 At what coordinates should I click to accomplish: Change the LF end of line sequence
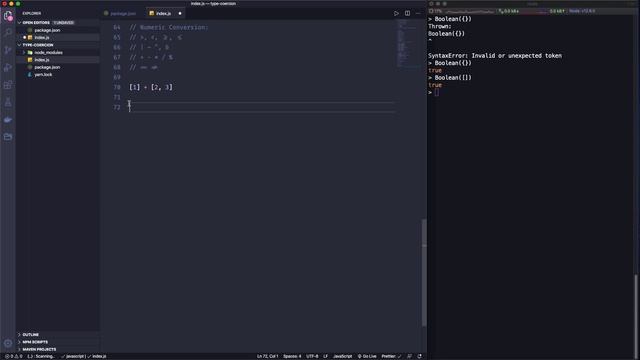point(326,356)
